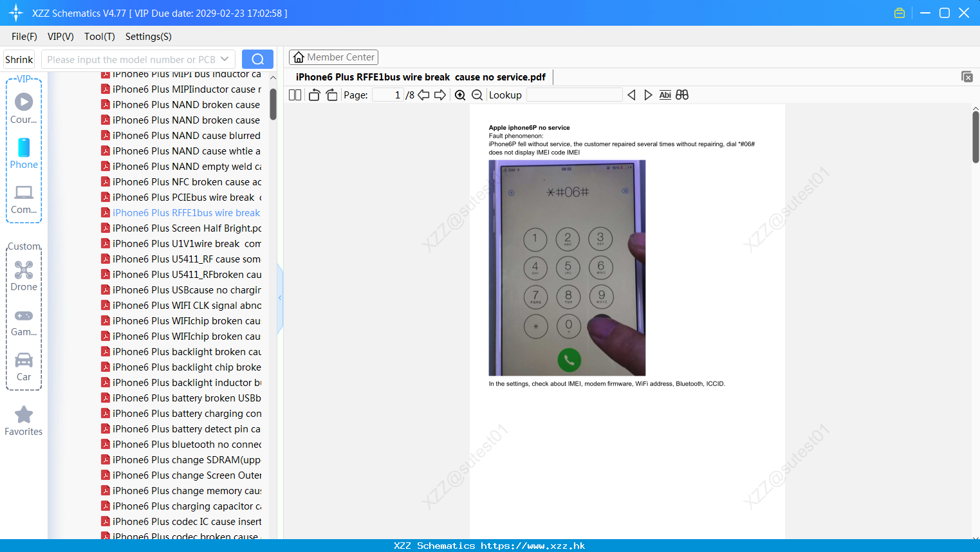
Task: Open iPhone6 Plus battery broken USB file
Action: coord(181,398)
